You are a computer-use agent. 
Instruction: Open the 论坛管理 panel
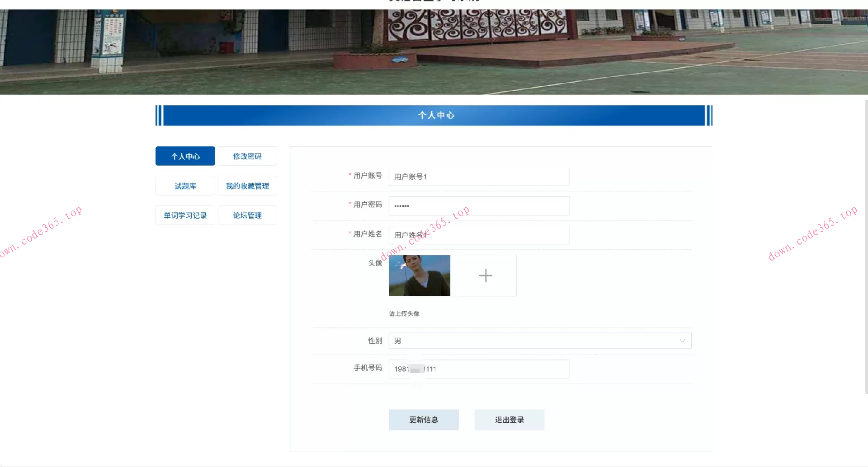coord(247,215)
